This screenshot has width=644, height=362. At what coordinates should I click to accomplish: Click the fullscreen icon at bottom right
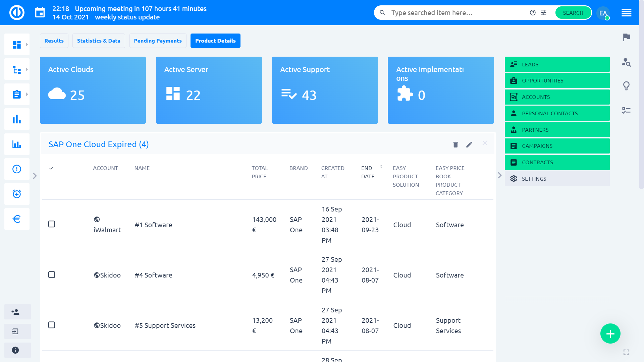click(x=626, y=352)
